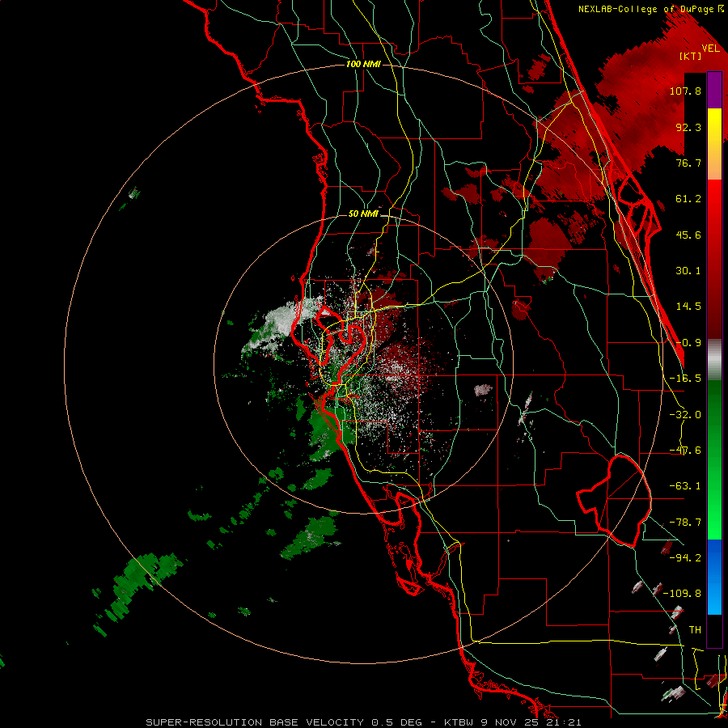Click the 30.1 velocity scale value
Image resolution: width=728 pixels, height=728 pixels.
[x=688, y=271]
